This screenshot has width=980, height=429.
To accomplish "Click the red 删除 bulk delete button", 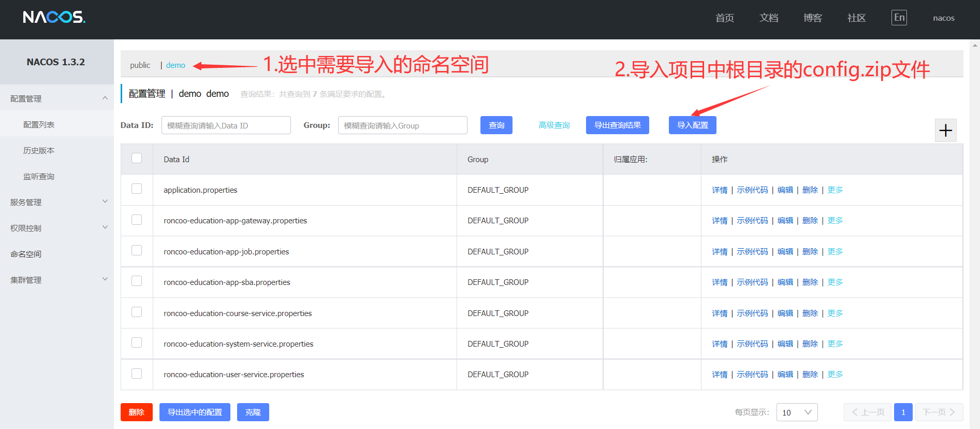I will coord(137,412).
